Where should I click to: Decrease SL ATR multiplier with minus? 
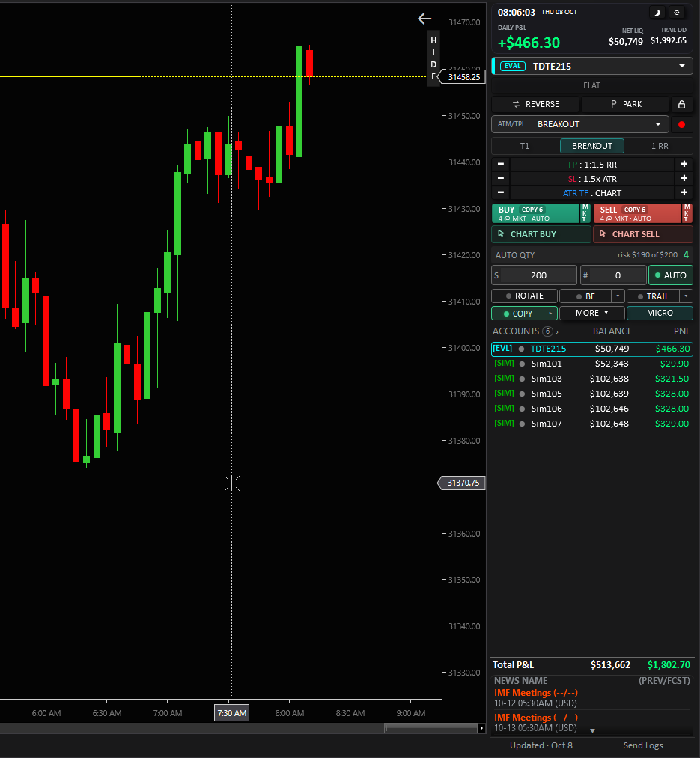click(x=501, y=178)
